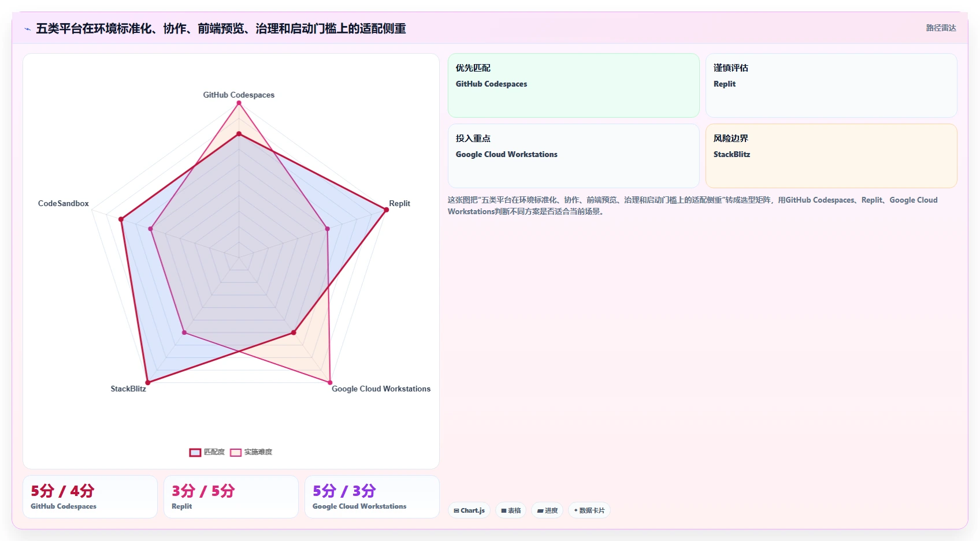980x541 pixels.
Task: Click the 匹配度 data point on the Replit axis
Action: pyautogui.click(x=386, y=210)
